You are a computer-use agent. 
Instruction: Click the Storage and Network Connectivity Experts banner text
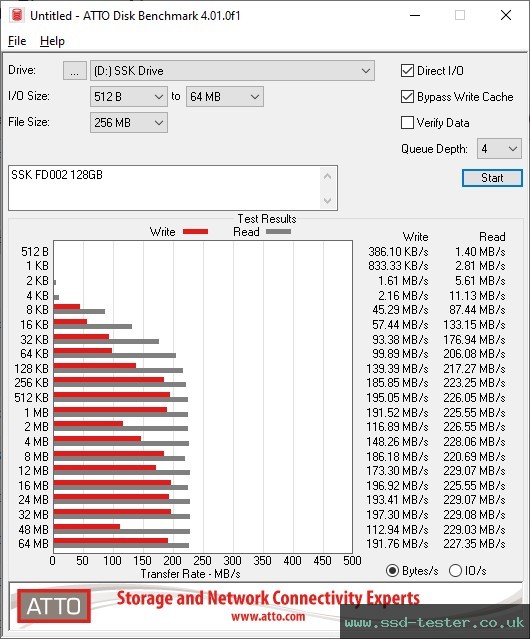pos(268,598)
